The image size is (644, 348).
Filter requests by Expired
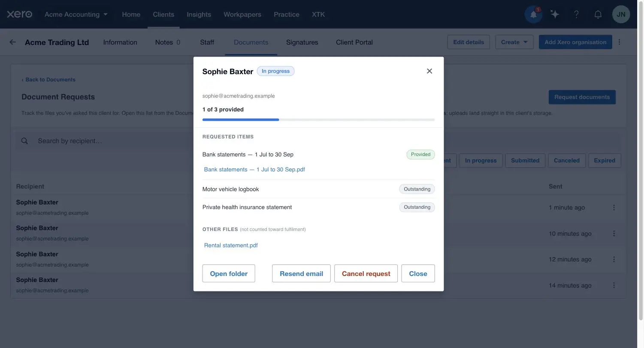(605, 161)
